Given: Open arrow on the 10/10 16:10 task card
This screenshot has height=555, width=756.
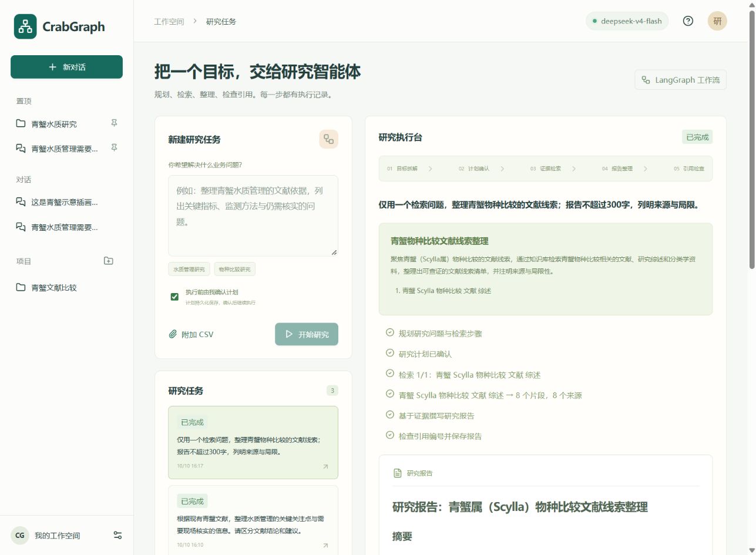Looking at the screenshot, I should coord(325,545).
